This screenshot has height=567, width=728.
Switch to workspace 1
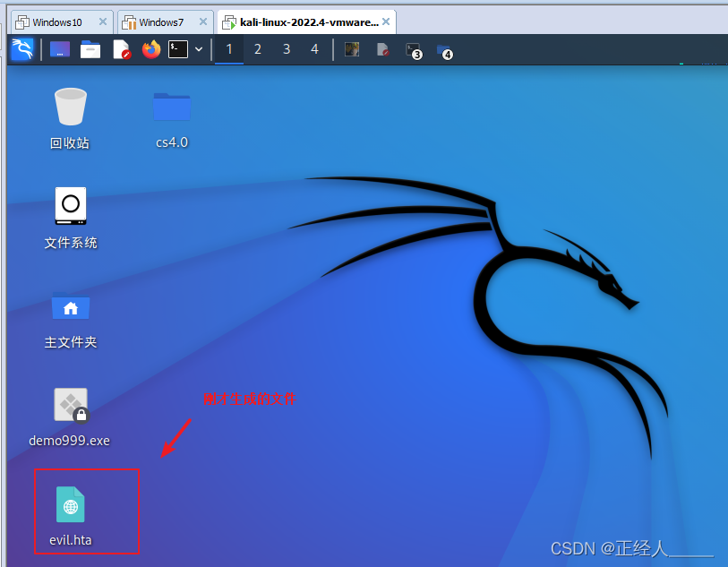coord(229,48)
